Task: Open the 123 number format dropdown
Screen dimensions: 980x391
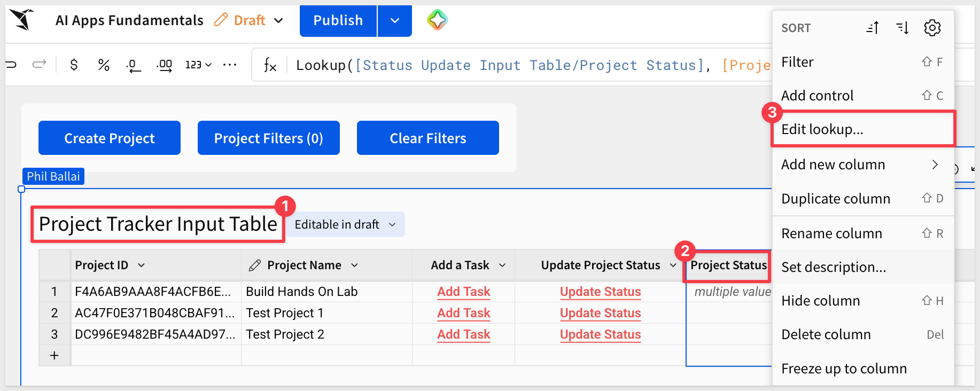Action: click(198, 65)
